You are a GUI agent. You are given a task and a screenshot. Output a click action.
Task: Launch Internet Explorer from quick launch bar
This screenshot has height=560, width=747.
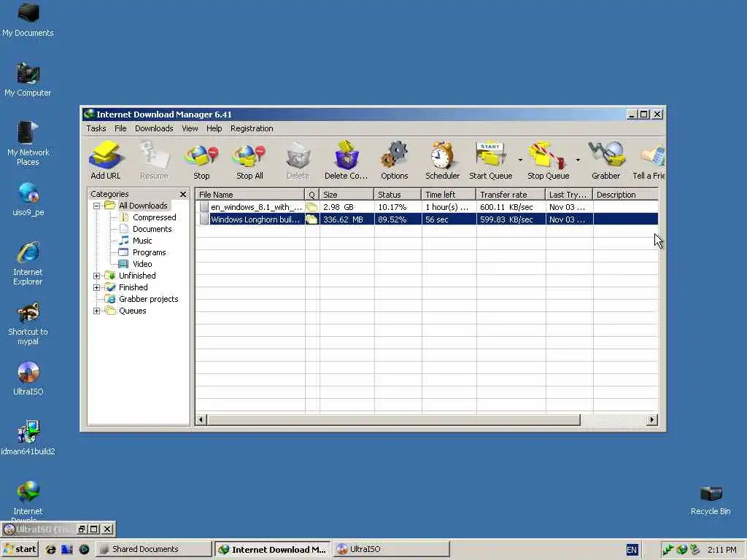50,549
